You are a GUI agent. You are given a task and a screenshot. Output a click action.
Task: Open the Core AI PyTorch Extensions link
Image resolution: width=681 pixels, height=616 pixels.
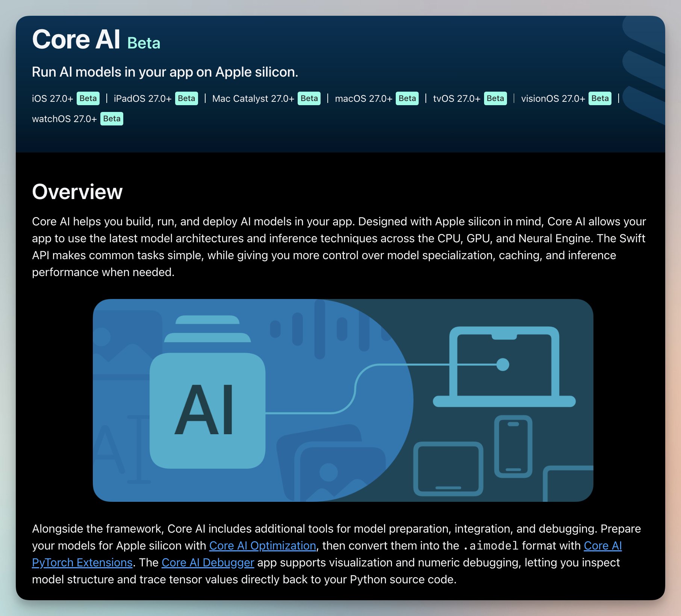click(x=82, y=562)
